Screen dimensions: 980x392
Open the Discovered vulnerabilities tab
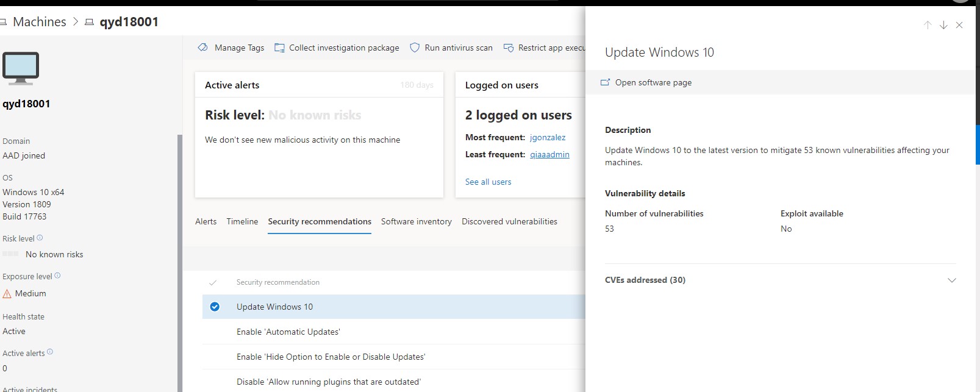pyautogui.click(x=509, y=221)
